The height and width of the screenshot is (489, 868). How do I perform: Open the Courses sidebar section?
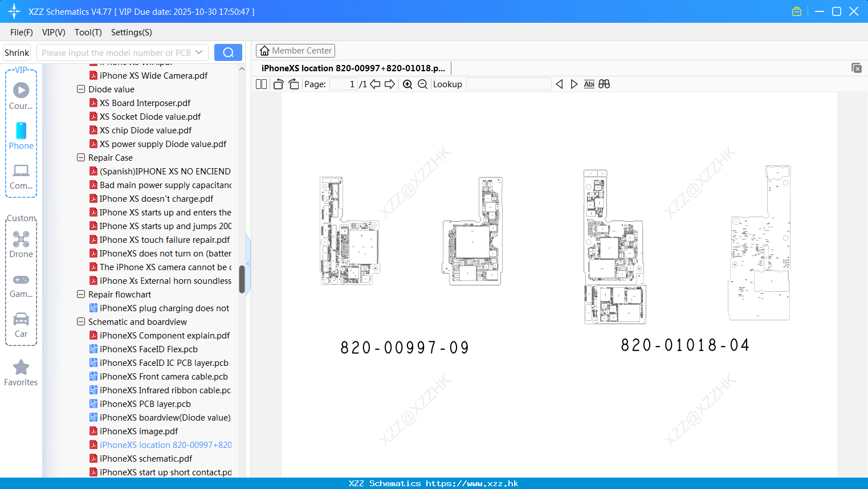coord(21,96)
